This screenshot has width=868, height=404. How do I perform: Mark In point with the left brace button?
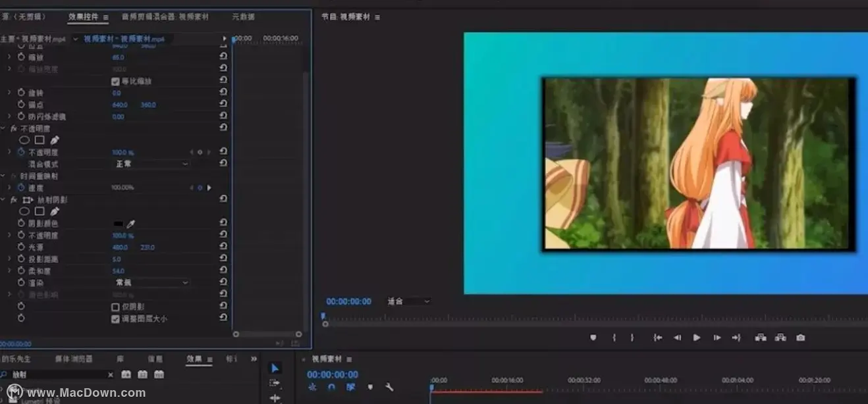coord(614,338)
